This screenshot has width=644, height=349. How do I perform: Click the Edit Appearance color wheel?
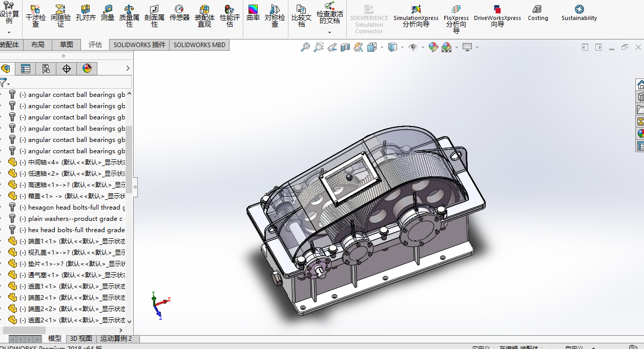pos(433,47)
